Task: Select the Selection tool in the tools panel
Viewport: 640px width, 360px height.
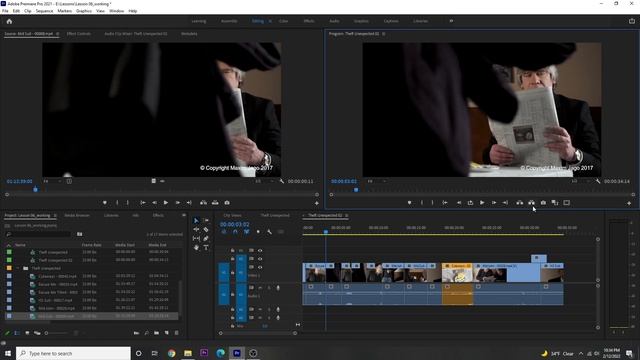Action: [x=196, y=220]
